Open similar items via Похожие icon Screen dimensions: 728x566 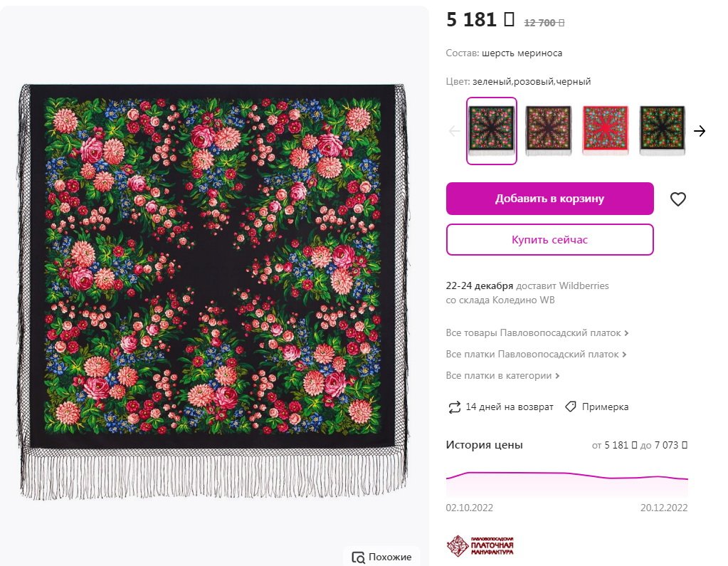358,557
